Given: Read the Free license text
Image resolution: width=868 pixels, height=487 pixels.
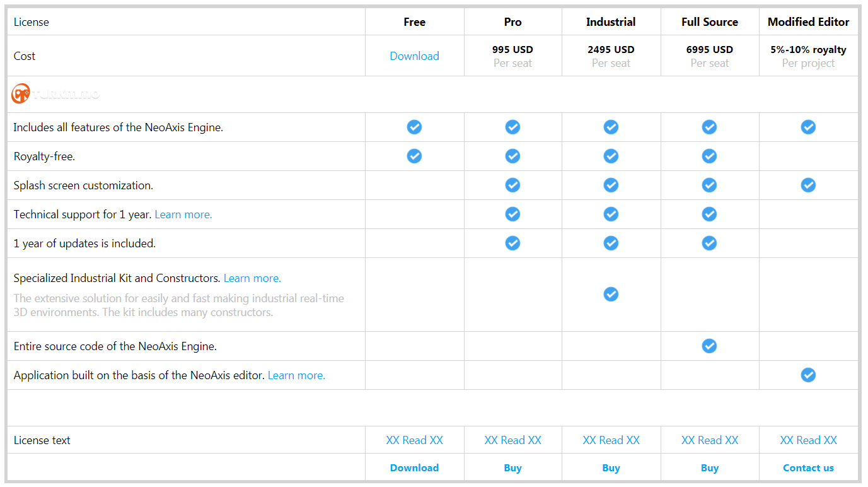Looking at the screenshot, I should point(414,440).
